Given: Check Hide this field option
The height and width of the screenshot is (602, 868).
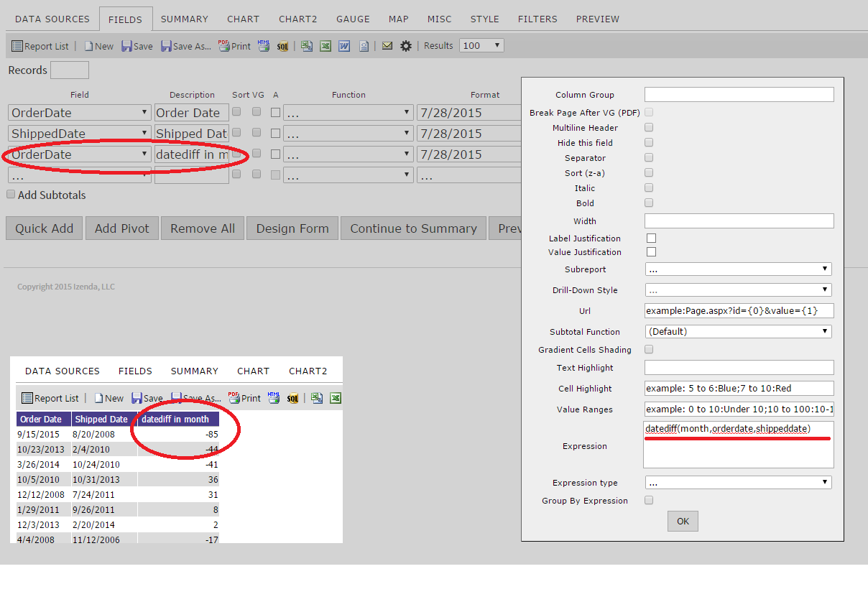Looking at the screenshot, I should pos(649,142).
